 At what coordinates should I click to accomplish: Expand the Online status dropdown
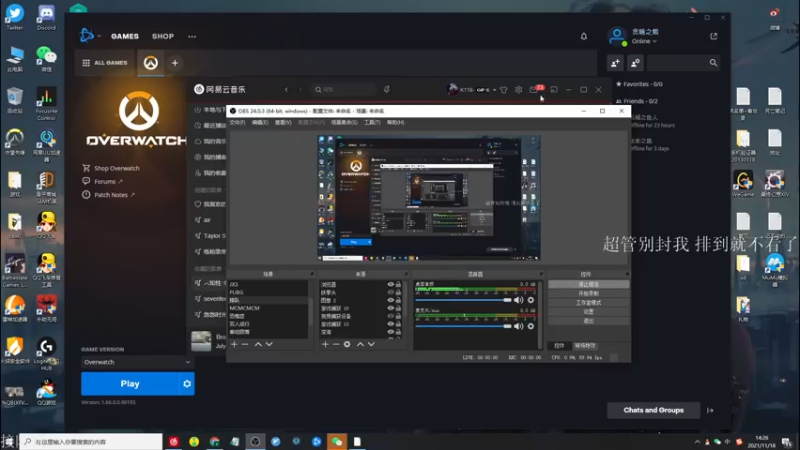[644, 41]
